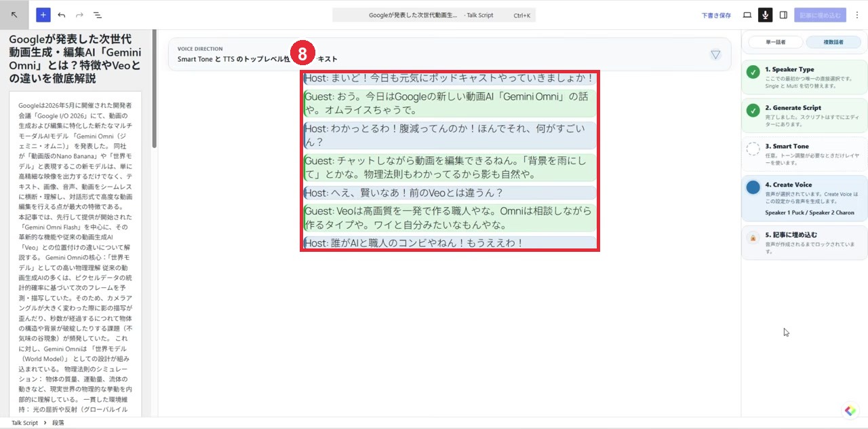Screen dimensions: 868x429
Task: Open the laptop preview icon
Action: coord(747,15)
